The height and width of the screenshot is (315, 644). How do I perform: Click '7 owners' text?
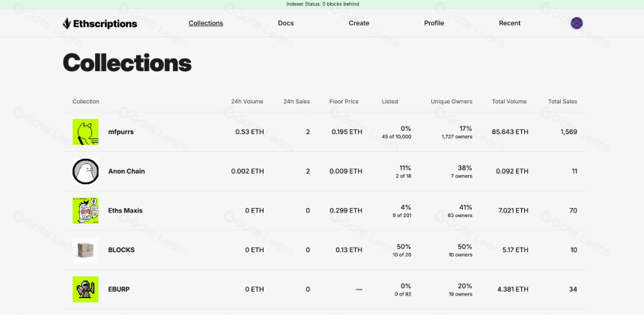(463, 177)
